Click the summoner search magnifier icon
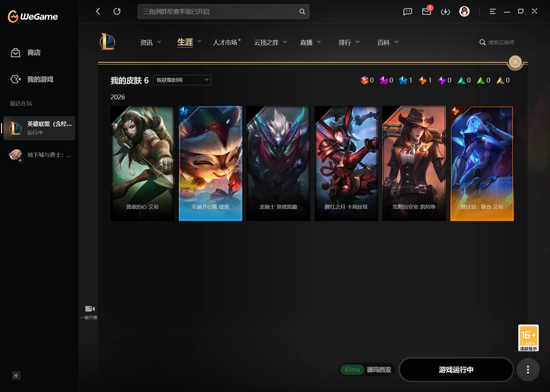Viewport: 550px width, 392px height. (483, 42)
